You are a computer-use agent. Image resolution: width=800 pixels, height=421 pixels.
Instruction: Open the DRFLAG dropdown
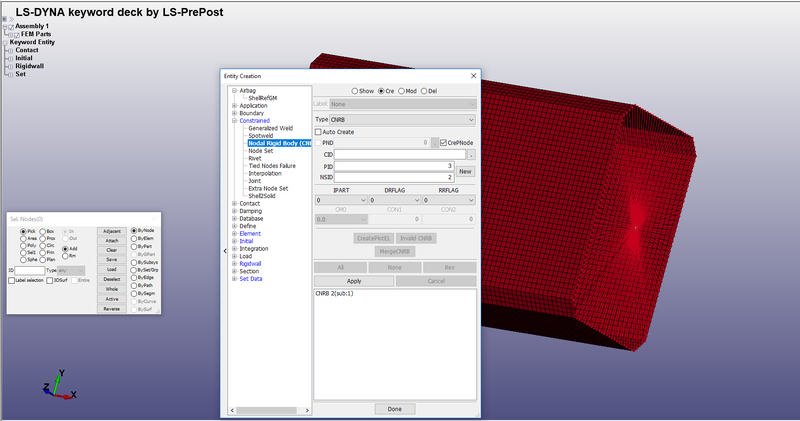tap(394, 200)
